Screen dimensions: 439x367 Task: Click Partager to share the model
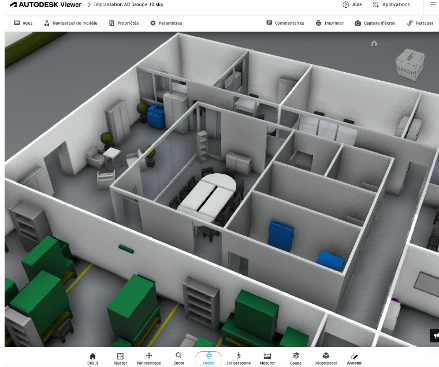click(420, 23)
